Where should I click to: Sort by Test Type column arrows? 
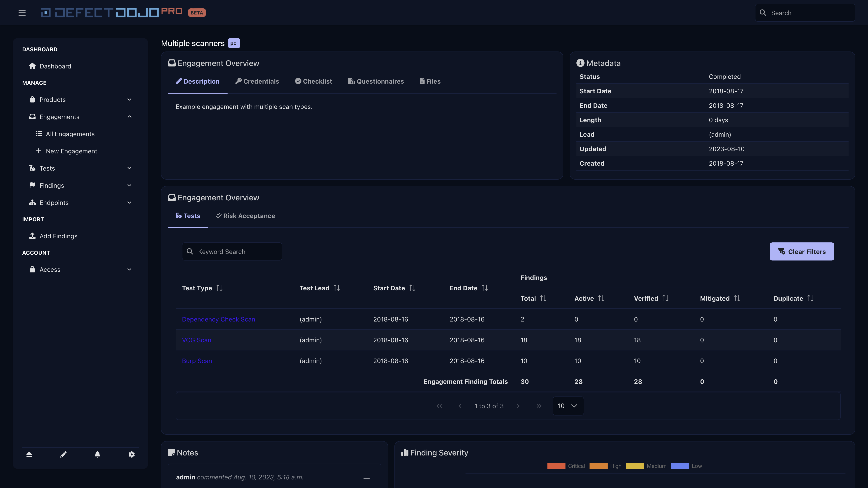click(x=219, y=288)
